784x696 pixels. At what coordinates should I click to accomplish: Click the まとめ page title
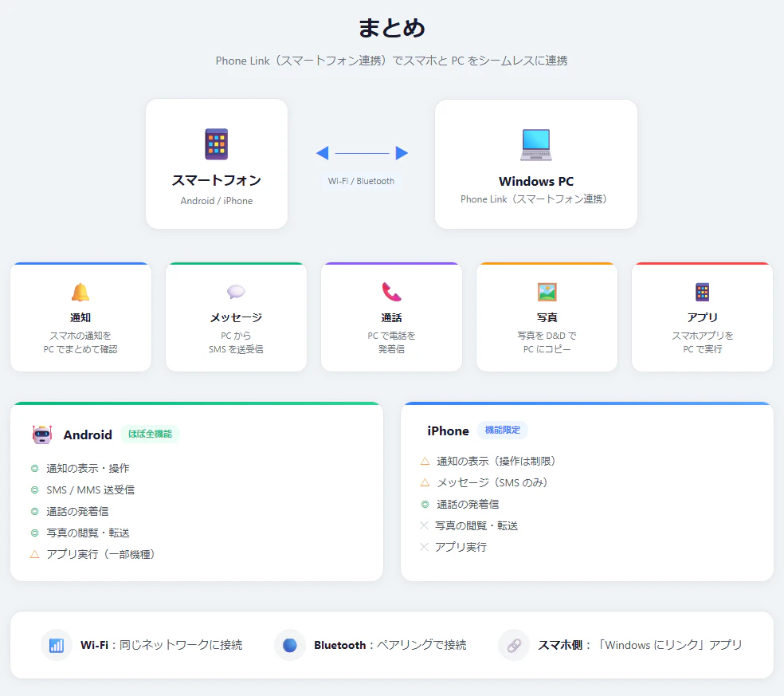tap(391, 28)
